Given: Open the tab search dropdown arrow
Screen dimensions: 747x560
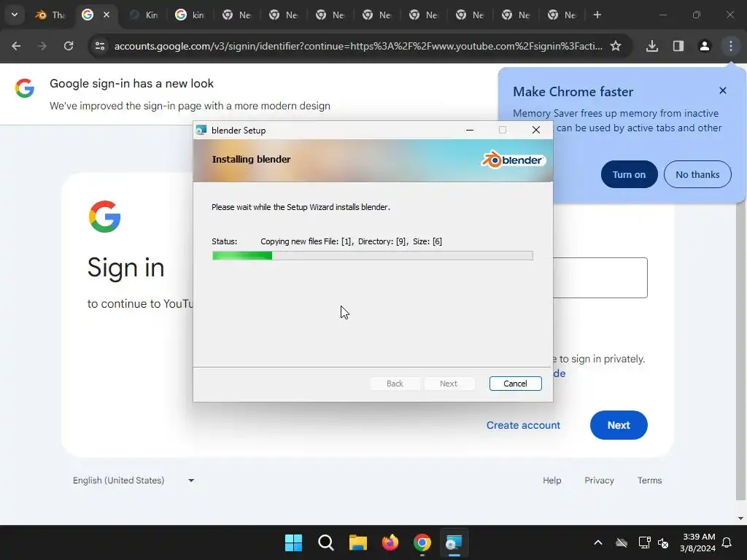Looking at the screenshot, I should click(15, 15).
